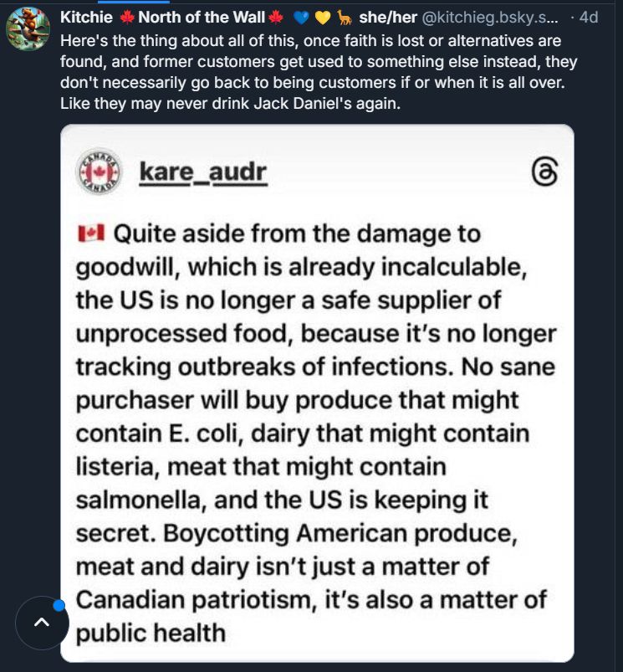Open the embedded Threads screenshot image
623x672 pixels.
click(x=317, y=393)
